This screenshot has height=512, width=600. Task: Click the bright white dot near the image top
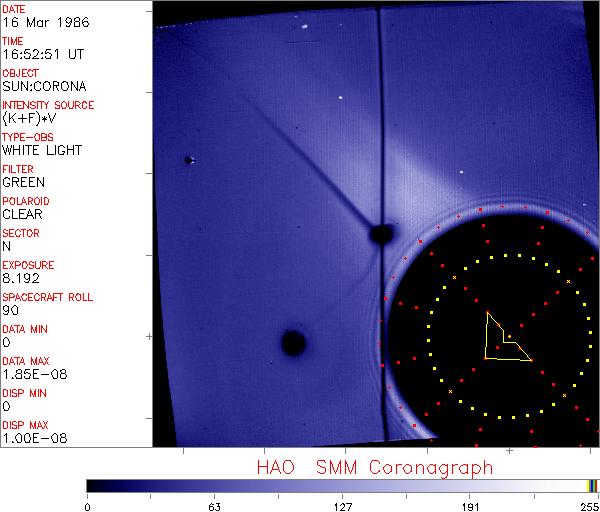341,98
